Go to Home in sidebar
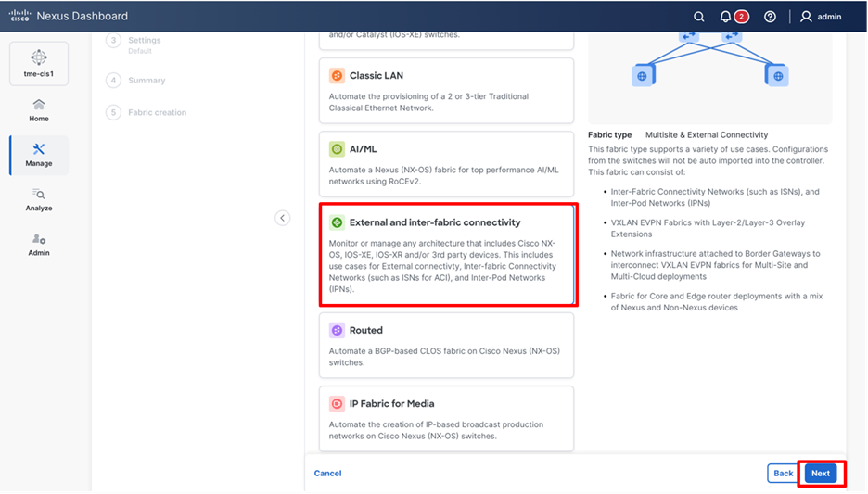 (39, 110)
